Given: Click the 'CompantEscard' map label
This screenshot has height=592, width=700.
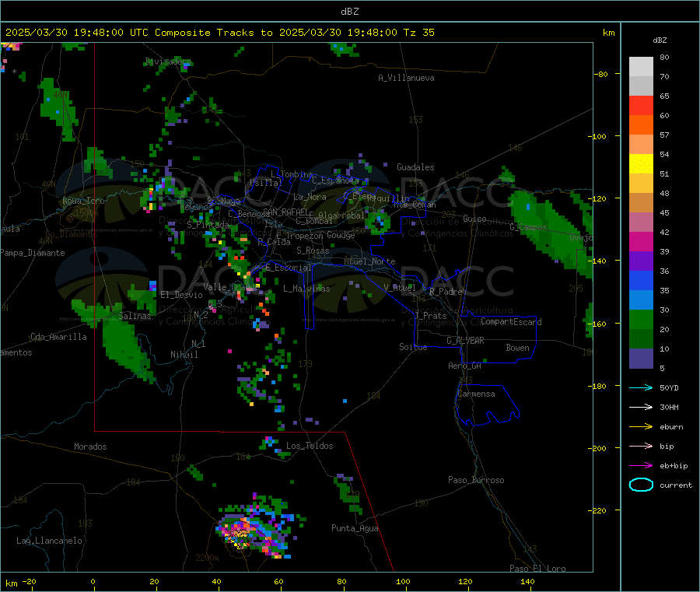Looking at the screenshot, I should tap(511, 321).
